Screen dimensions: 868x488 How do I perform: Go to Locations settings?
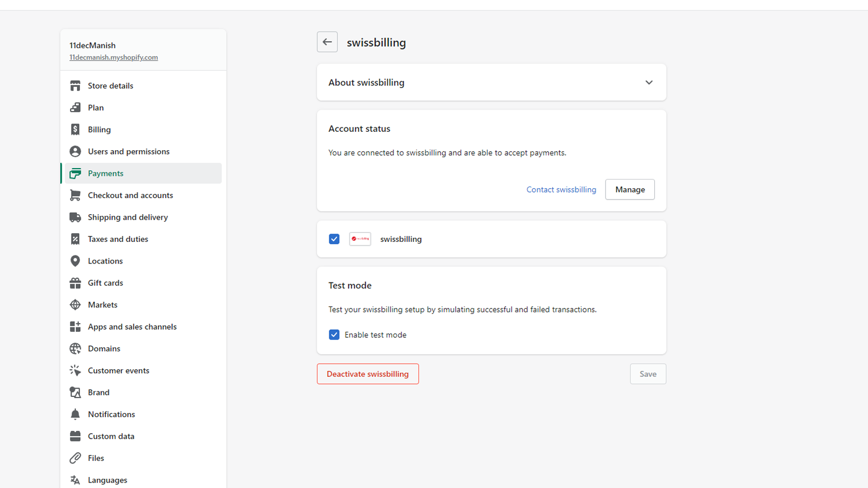(143, 261)
